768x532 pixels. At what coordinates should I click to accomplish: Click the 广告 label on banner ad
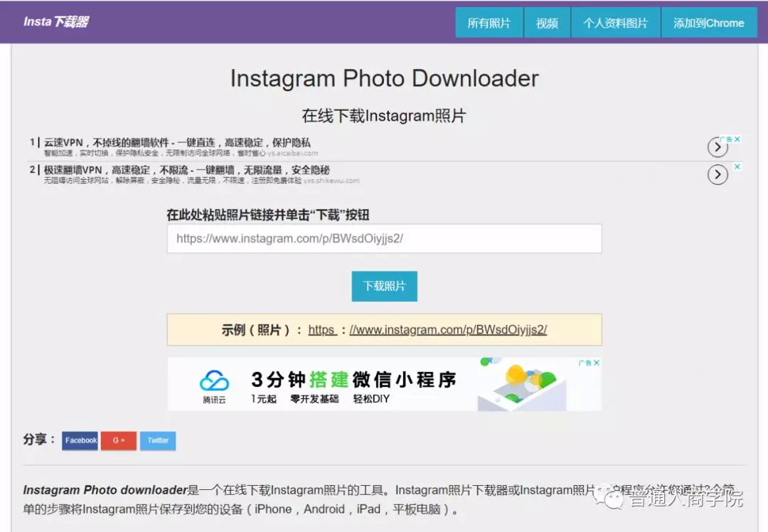coord(585,363)
